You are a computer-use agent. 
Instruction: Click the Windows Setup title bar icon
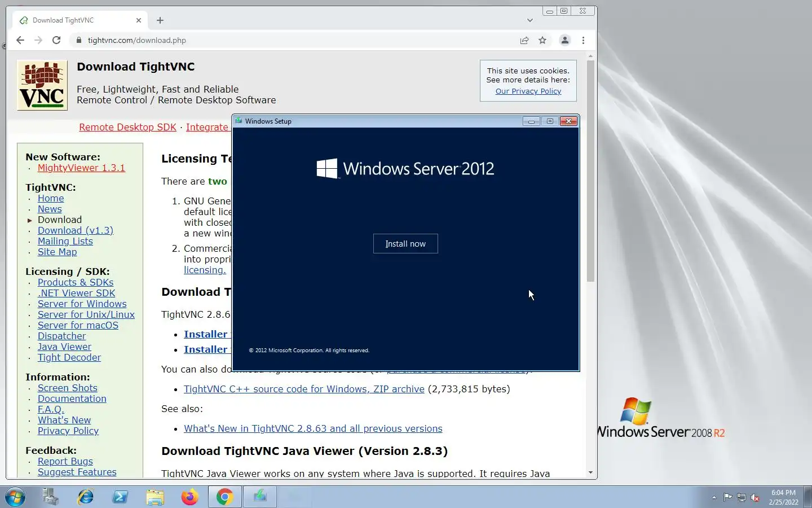(x=239, y=121)
